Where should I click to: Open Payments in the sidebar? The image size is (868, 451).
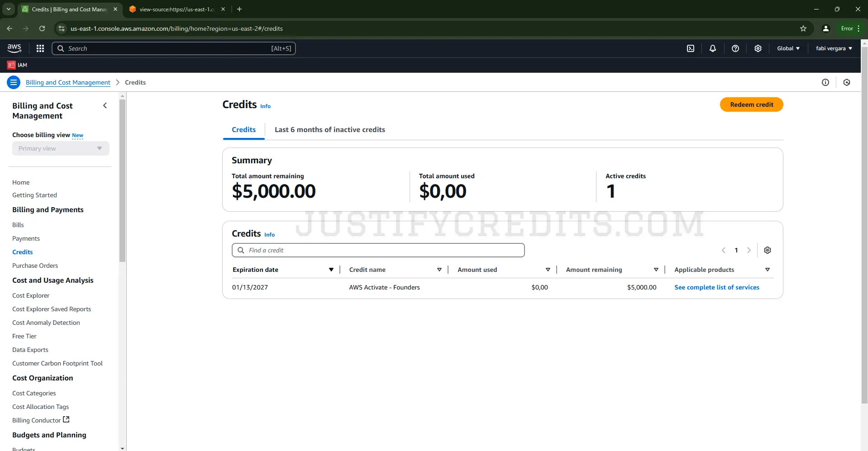click(26, 238)
